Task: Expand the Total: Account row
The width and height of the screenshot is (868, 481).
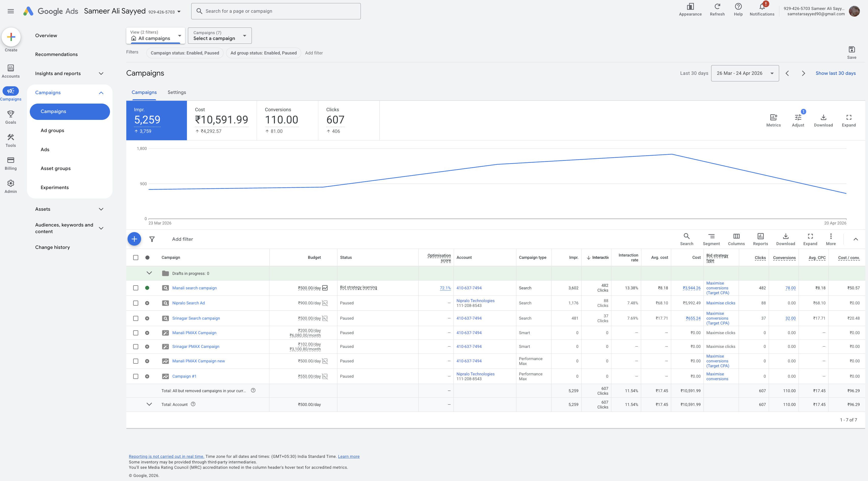Action: click(149, 404)
